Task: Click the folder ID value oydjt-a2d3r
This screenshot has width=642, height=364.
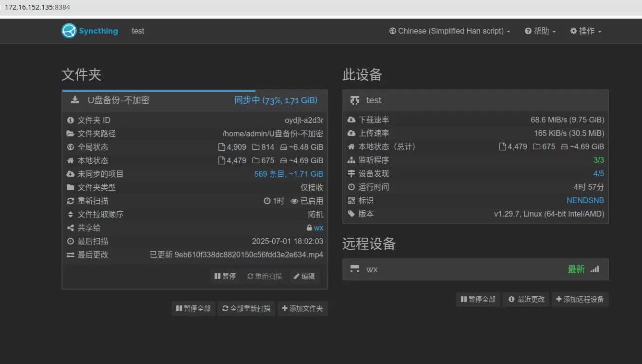Action: pyautogui.click(x=304, y=120)
